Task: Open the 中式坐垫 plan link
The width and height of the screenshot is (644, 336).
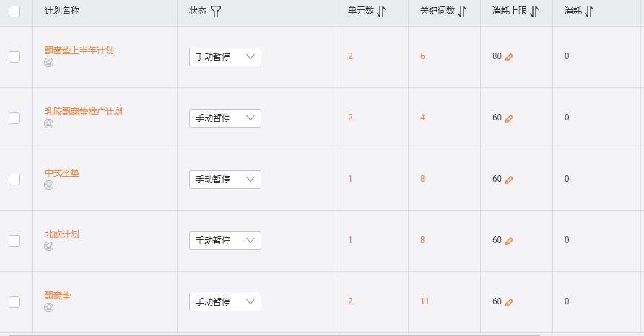Action: pyautogui.click(x=62, y=173)
